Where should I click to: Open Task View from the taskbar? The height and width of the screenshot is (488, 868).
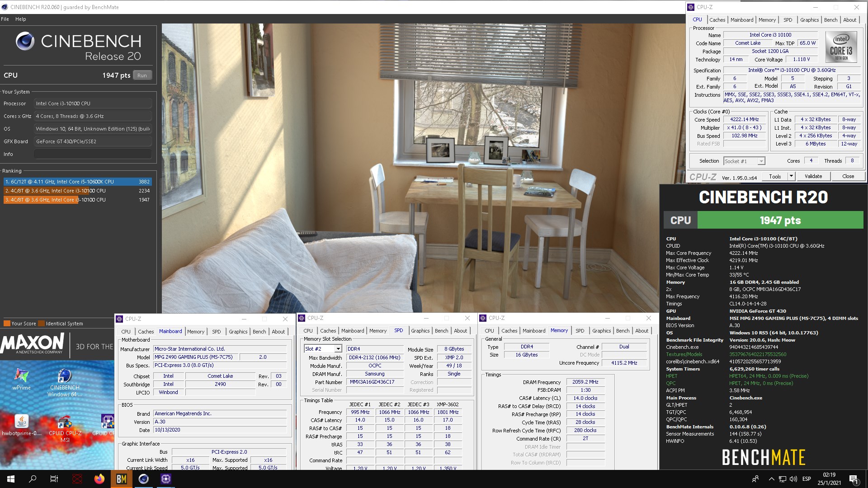pos(54,479)
